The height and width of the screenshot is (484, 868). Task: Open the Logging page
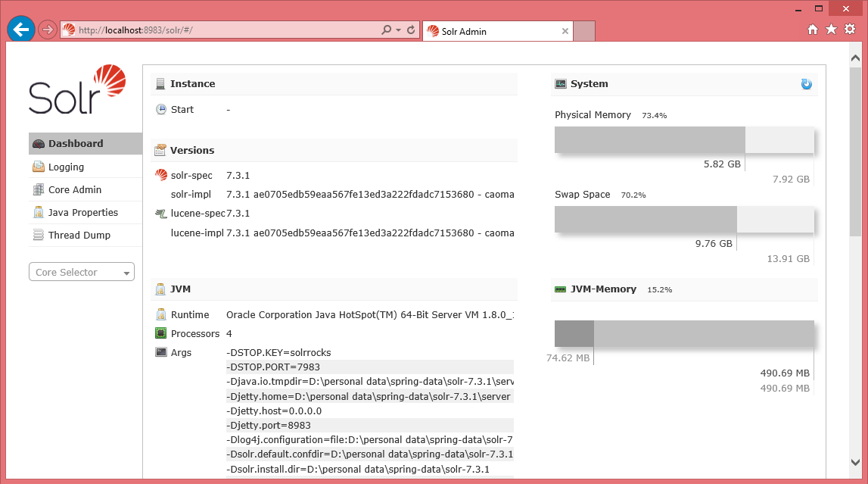click(x=86, y=167)
